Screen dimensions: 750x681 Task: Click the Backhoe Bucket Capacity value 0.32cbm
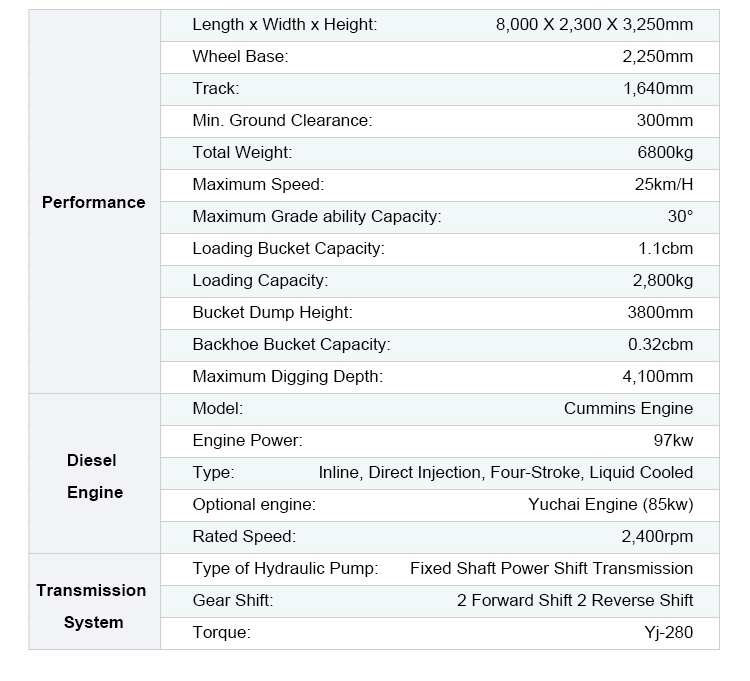(660, 345)
